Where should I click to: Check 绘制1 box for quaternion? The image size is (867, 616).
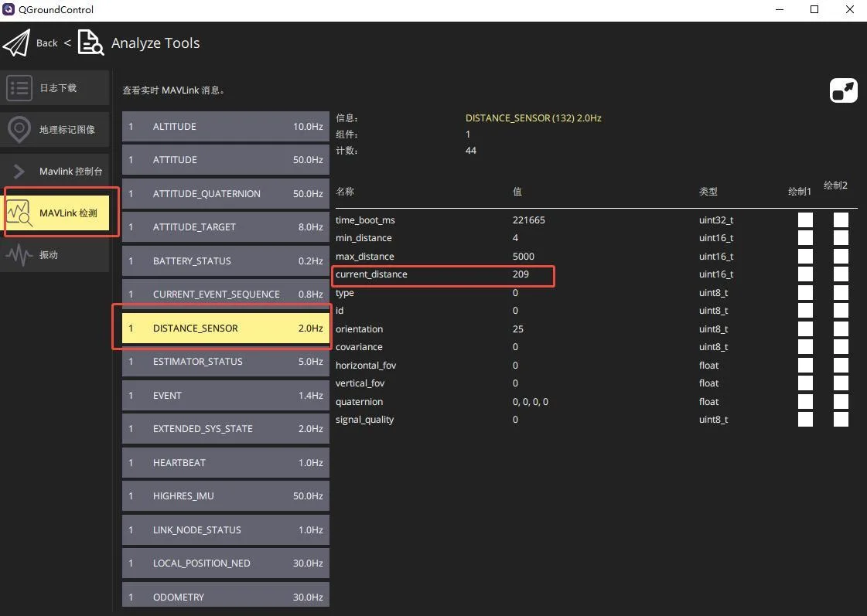tap(805, 402)
